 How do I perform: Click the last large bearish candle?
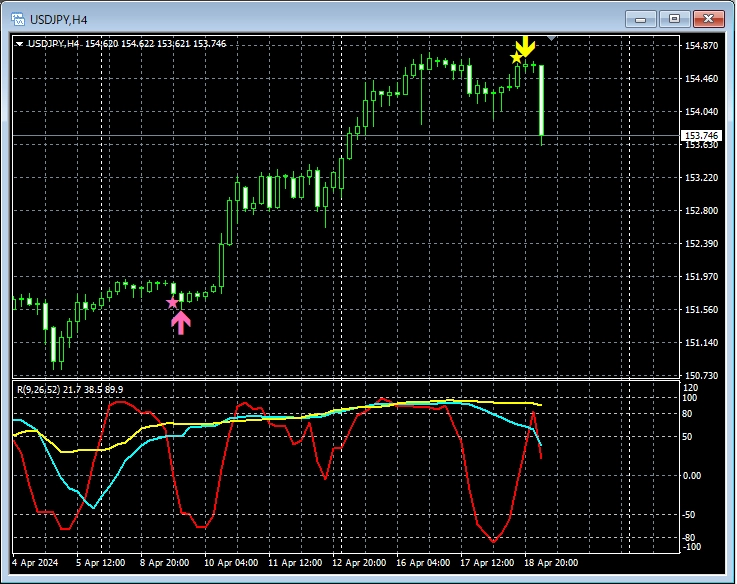click(x=541, y=100)
